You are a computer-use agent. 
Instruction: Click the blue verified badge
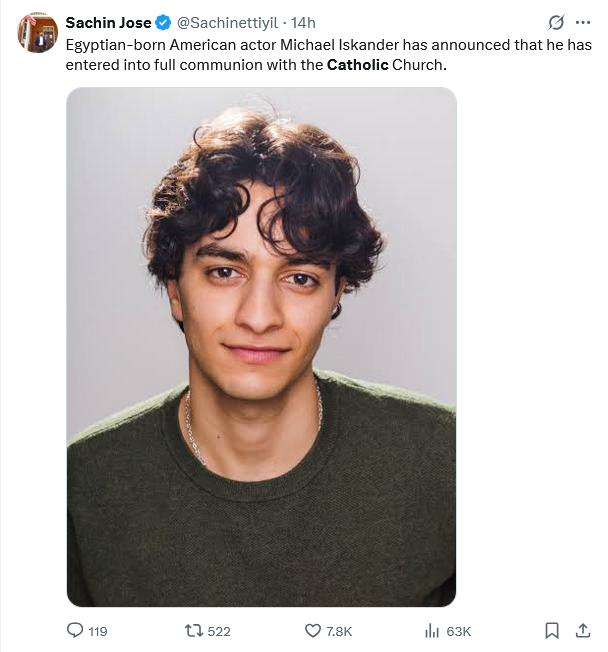click(164, 23)
